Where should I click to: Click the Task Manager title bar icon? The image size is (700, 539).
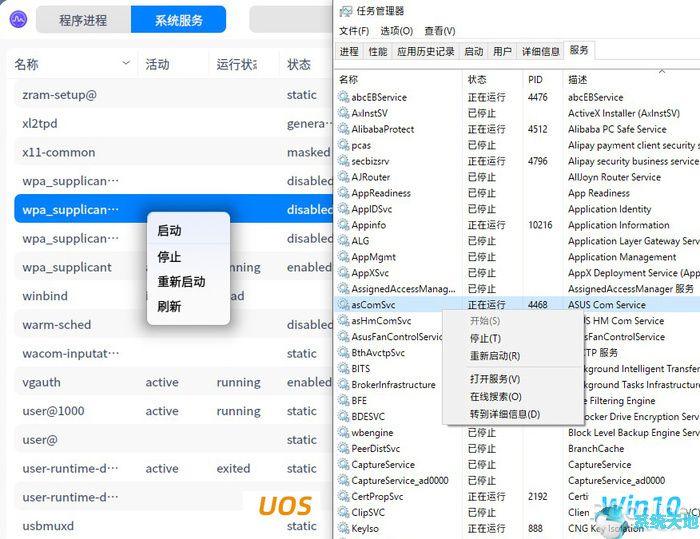[346, 11]
